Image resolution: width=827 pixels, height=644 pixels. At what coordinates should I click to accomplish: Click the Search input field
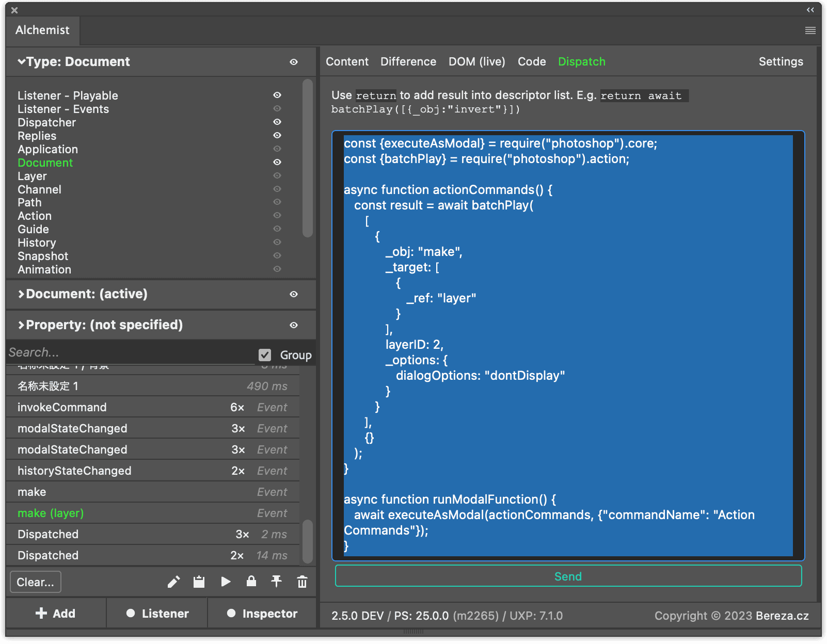pos(129,352)
